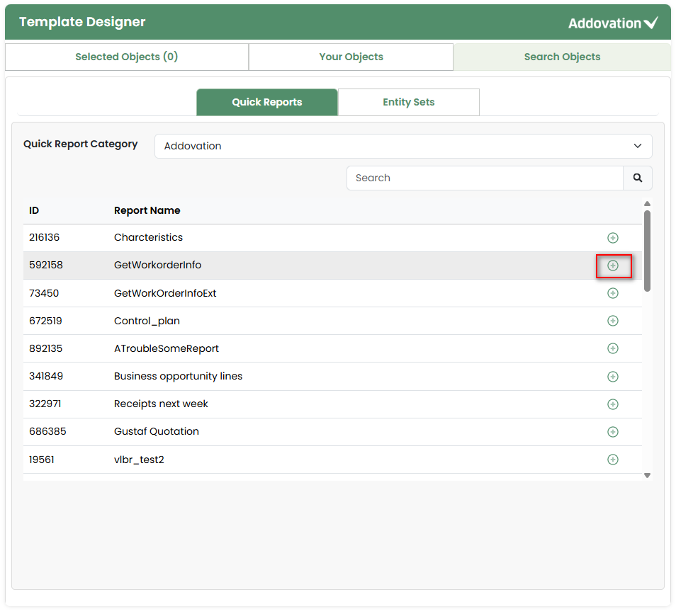Add ATroubleSomeReport using its plus icon
The width and height of the screenshot is (676, 616).
pos(613,348)
